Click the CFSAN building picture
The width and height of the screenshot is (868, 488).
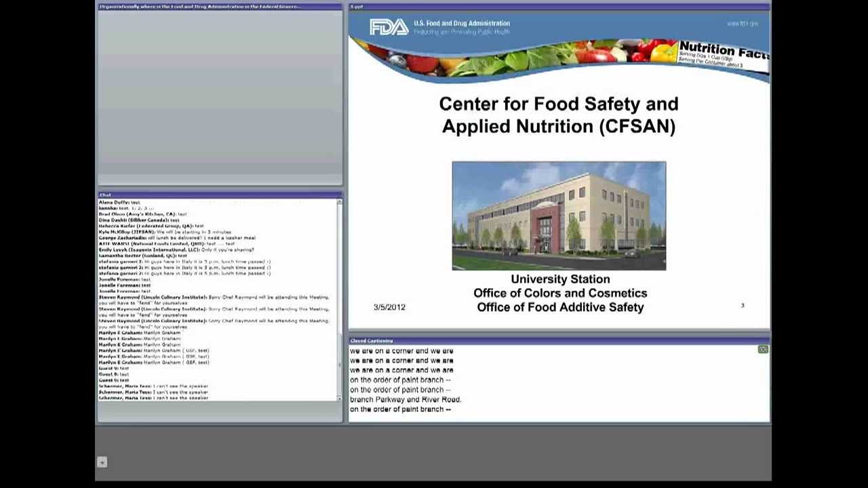coord(559,216)
